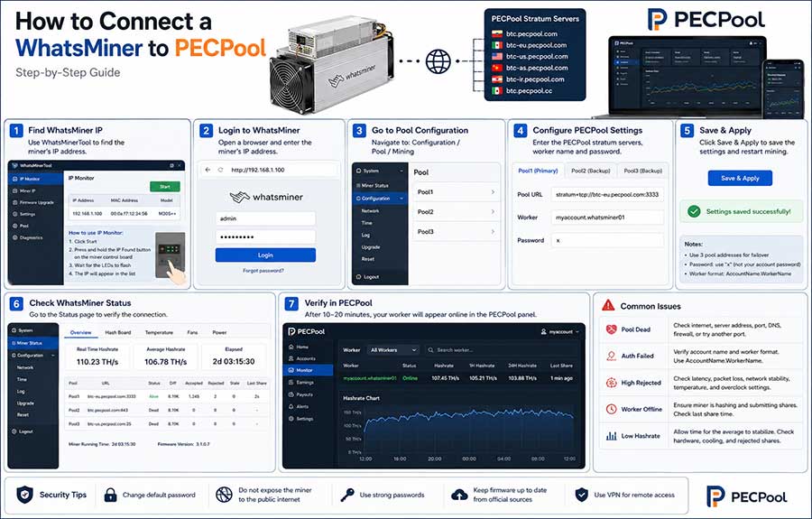The width and height of the screenshot is (812, 519).
Task: Click the green success checkmark icon
Action: coord(694,211)
